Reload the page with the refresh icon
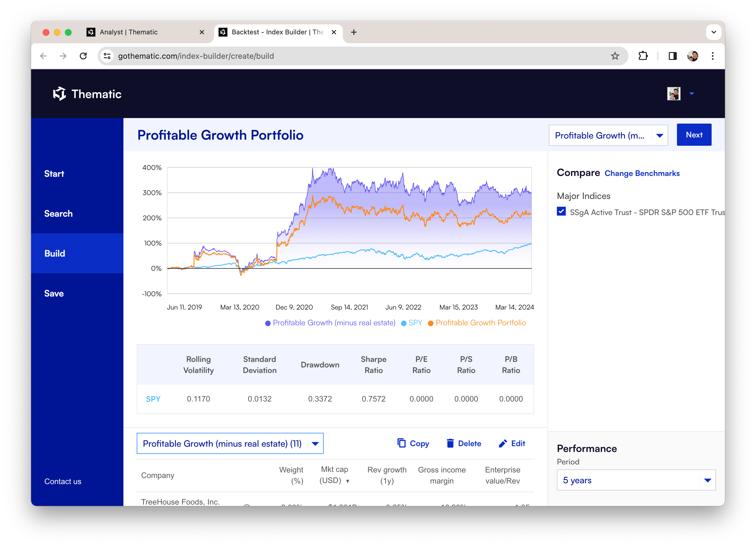This screenshot has width=756, height=547. tap(83, 56)
